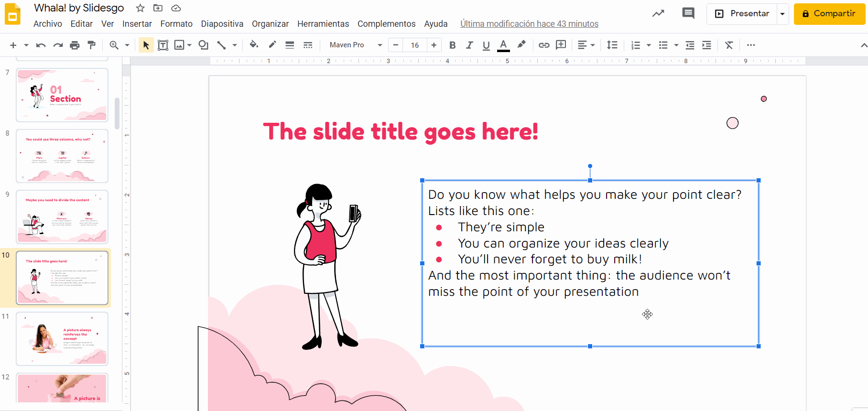
Task: Expand the bulleted list dropdown arrow
Action: click(x=676, y=45)
